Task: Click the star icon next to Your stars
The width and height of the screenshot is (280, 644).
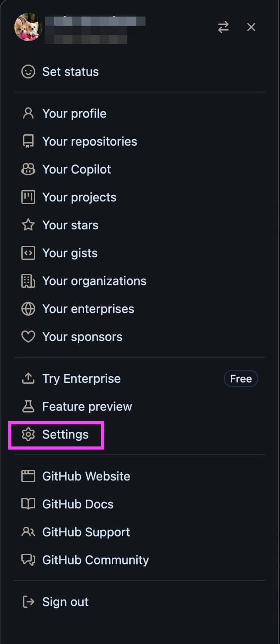Action: 28,225
